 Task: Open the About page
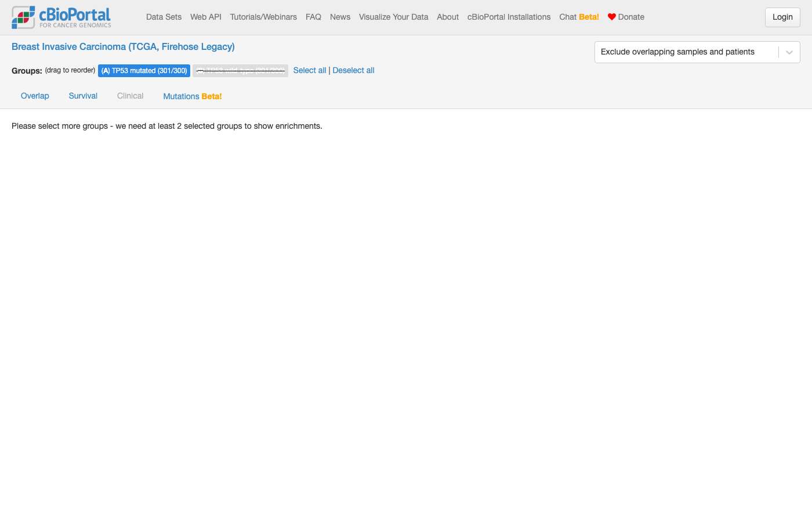click(x=448, y=17)
